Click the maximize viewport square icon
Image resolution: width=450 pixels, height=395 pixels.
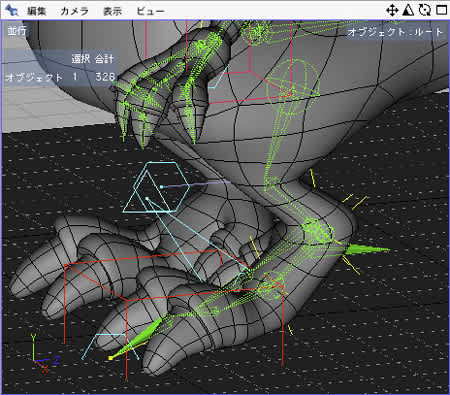(442, 10)
